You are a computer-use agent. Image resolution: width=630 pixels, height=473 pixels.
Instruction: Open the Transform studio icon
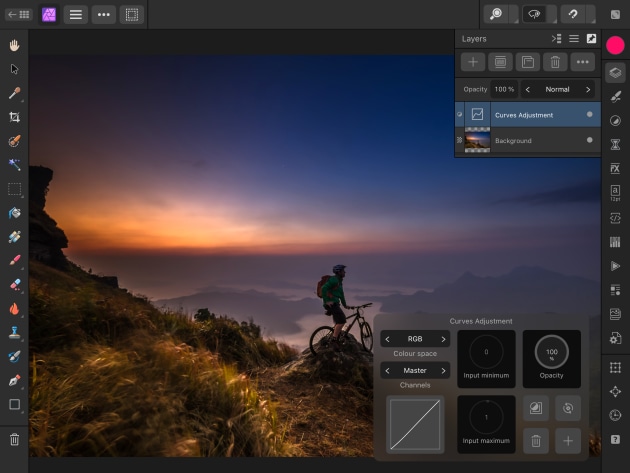click(x=615, y=367)
